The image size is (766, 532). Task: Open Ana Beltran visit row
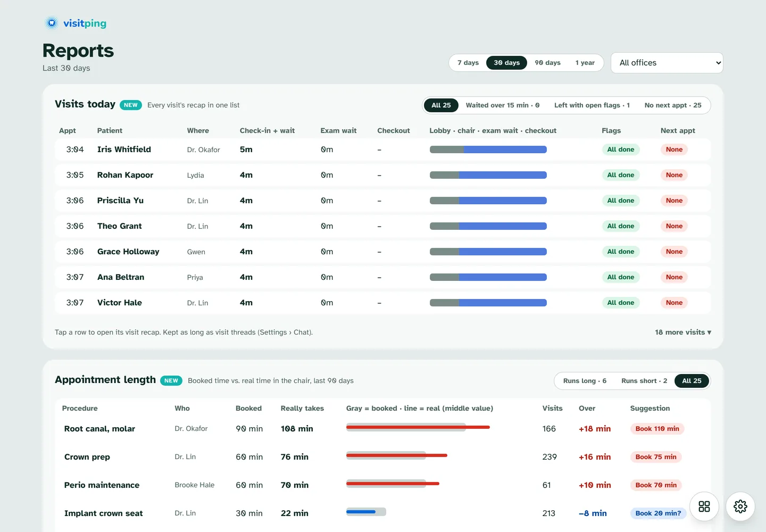click(x=382, y=277)
